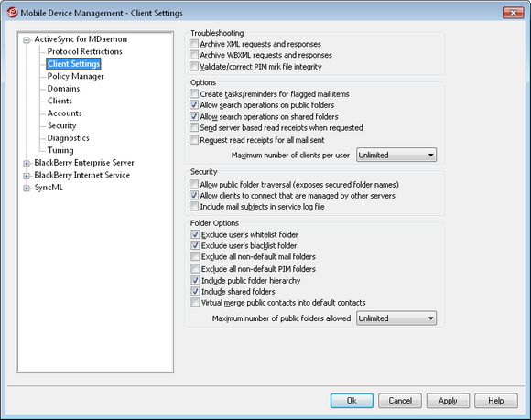The height and width of the screenshot is (420, 531).
Task: Expand the SyncML tree node
Action: [27, 188]
